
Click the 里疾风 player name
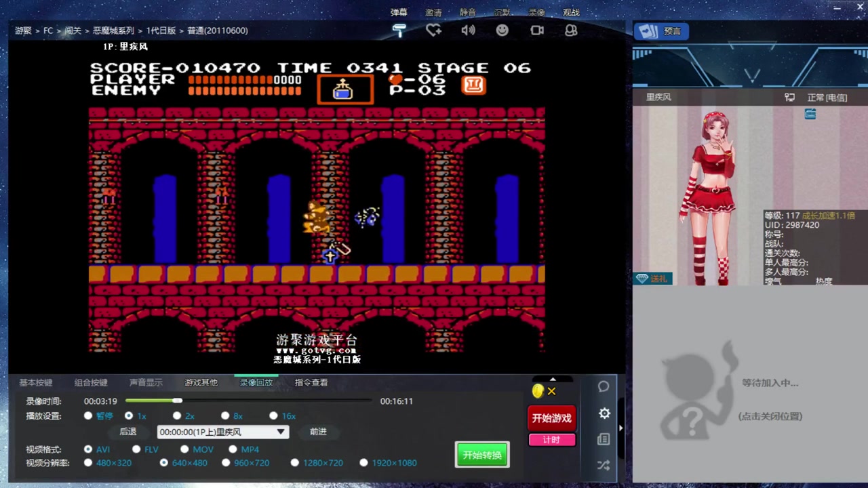click(x=658, y=97)
